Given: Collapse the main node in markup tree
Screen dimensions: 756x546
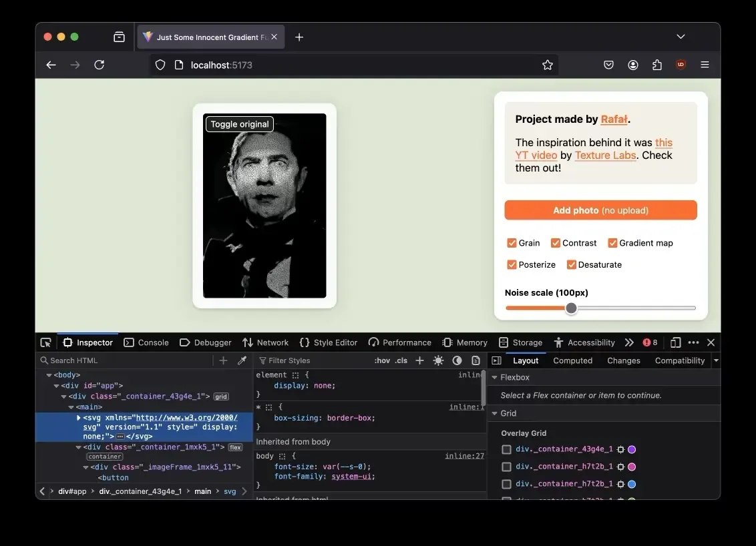Looking at the screenshot, I should click(71, 407).
